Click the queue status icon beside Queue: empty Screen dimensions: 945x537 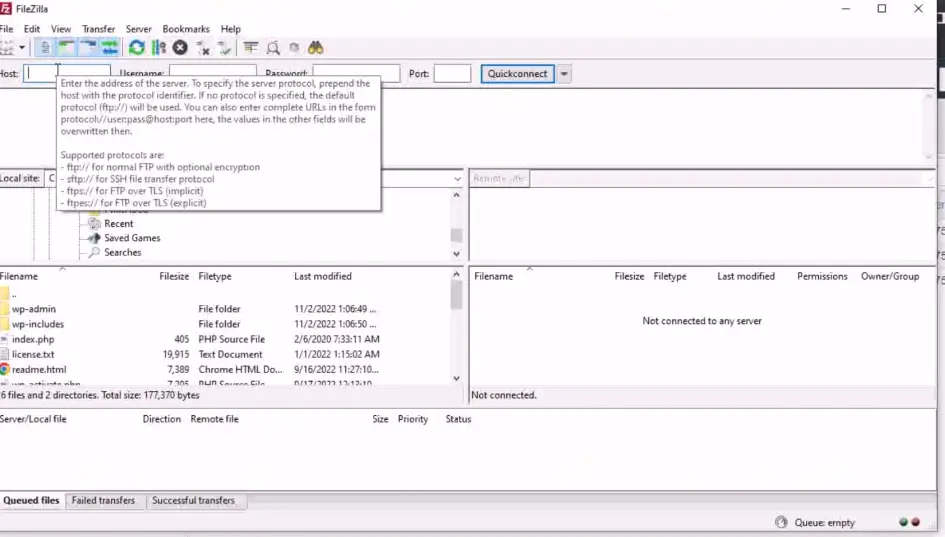(781, 522)
